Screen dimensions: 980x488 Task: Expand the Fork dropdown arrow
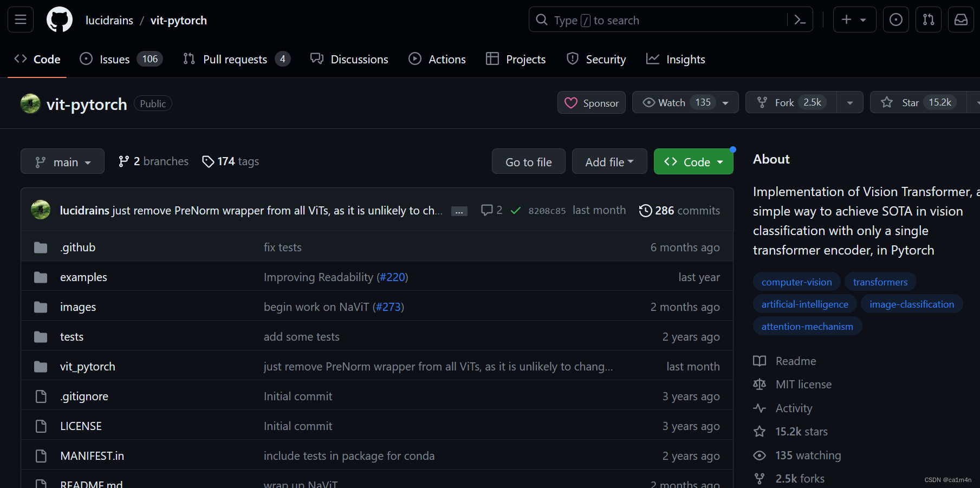(x=850, y=103)
